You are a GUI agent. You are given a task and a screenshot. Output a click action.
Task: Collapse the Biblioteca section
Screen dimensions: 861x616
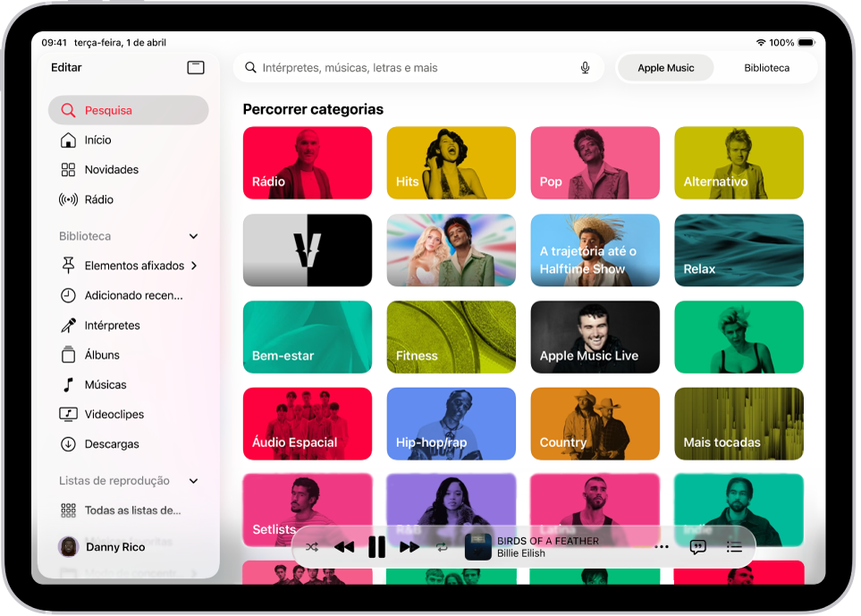(x=193, y=236)
